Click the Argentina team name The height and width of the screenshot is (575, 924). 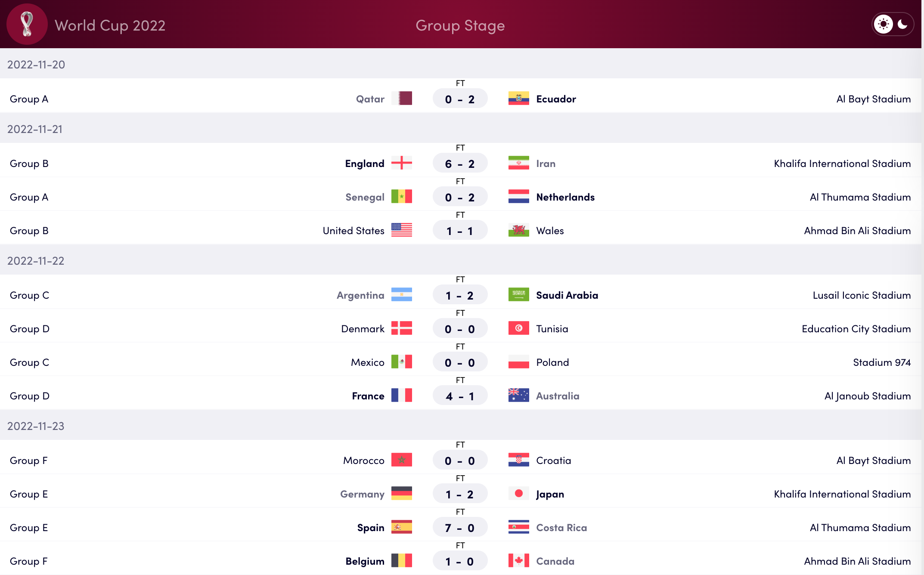[x=360, y=295]
